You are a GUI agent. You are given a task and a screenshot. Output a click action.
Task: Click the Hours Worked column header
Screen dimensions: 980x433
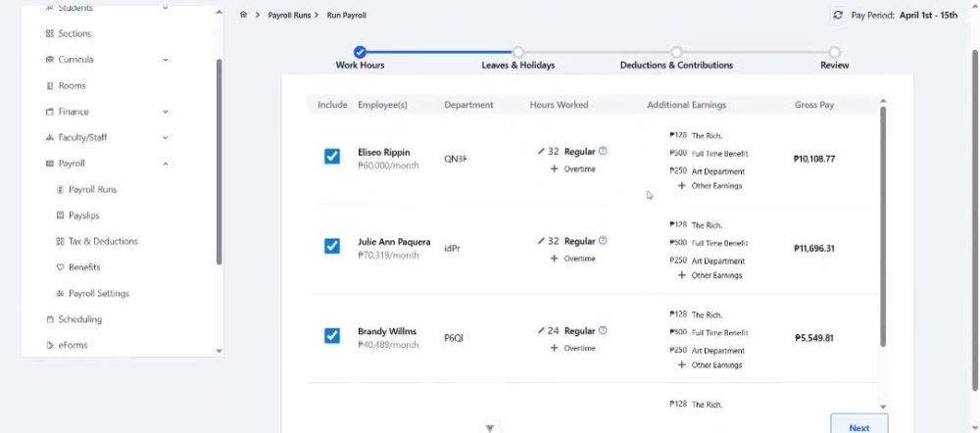click(559, 105)
